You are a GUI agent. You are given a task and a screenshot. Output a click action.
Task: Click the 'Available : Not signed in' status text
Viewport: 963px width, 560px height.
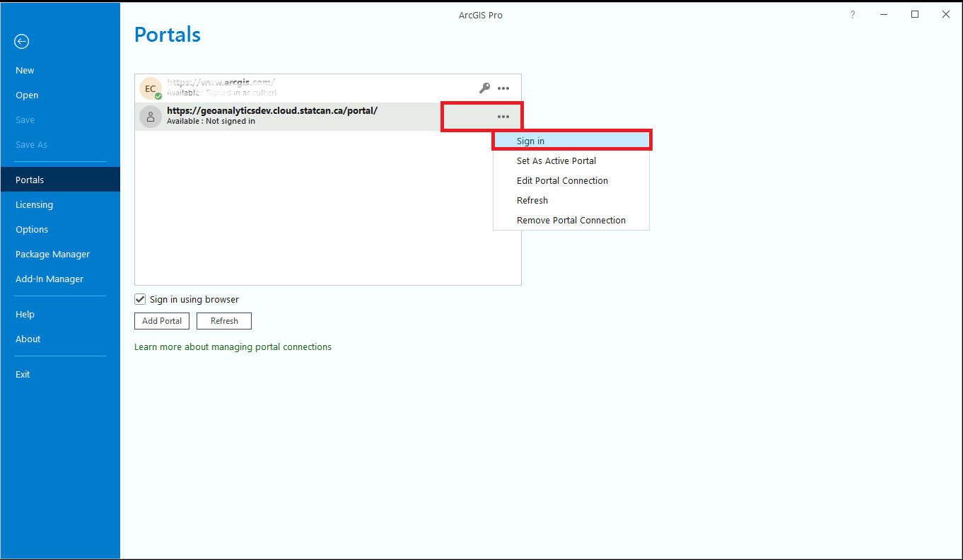coord(211,122)
